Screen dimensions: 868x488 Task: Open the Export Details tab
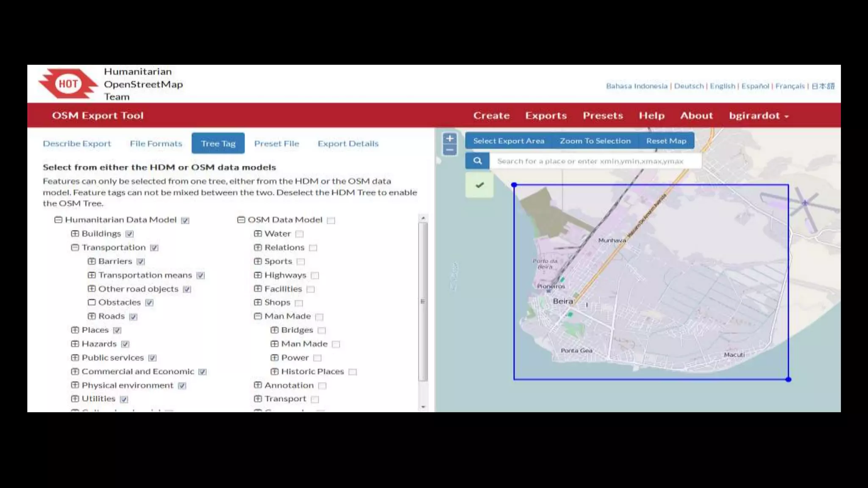pos(348,144)
